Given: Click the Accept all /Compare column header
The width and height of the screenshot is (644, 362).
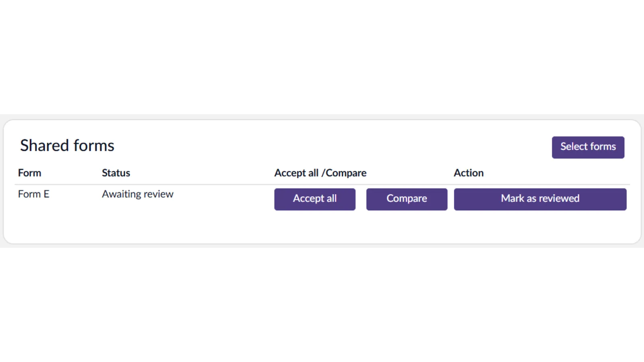Looking at the screenshot, I should 320,173.
